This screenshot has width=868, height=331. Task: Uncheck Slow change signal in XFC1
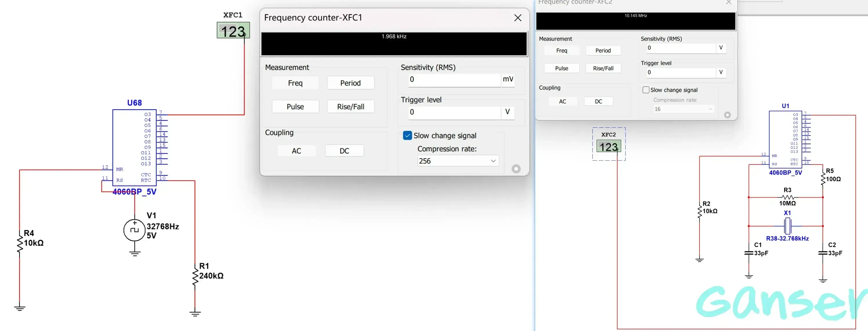click(x=407, y=135)
